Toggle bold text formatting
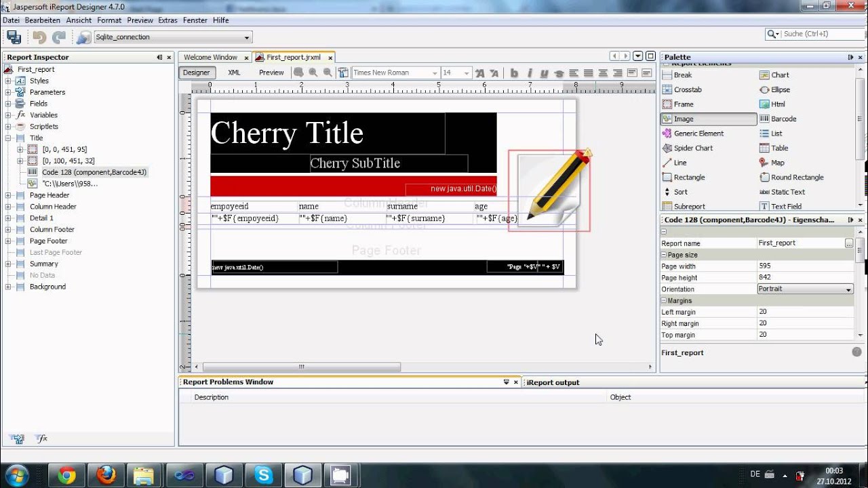Screen dimensions: 868x488 click(x=514, y=73)
